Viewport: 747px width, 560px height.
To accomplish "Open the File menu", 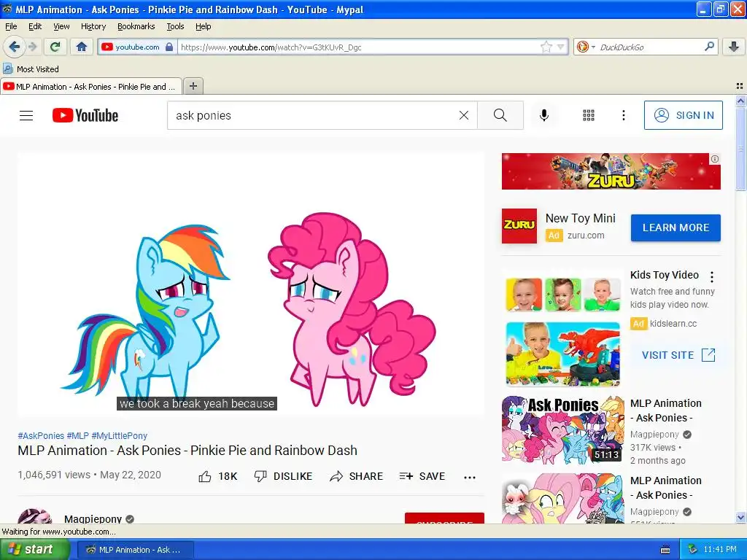I will [10, 26].
